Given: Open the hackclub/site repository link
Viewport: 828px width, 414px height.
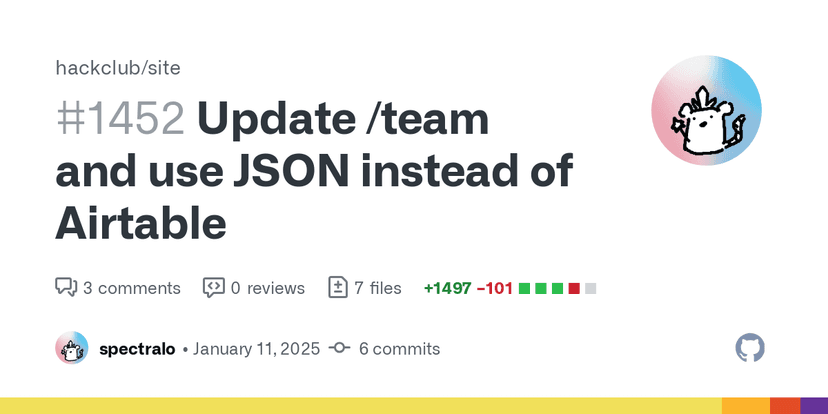Looking at the screenshot, I should click(x=118, y=68).
